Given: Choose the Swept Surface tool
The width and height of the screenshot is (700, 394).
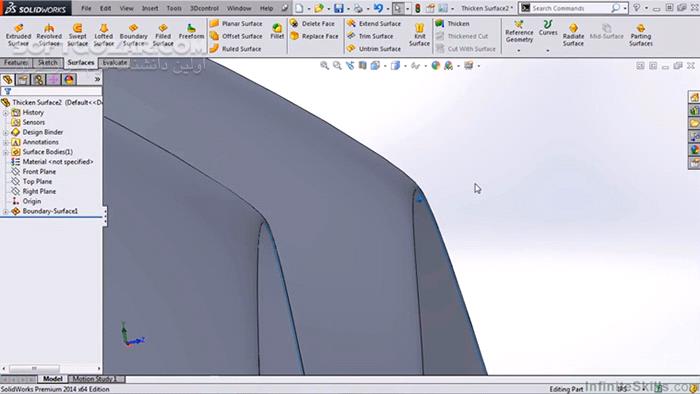Looking at the screenshot, I should click(78, 35).
